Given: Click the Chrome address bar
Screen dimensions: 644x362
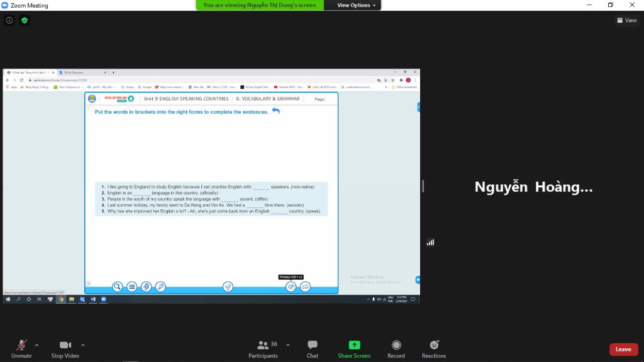Looking at the screenshot, I should pos(201,80).
